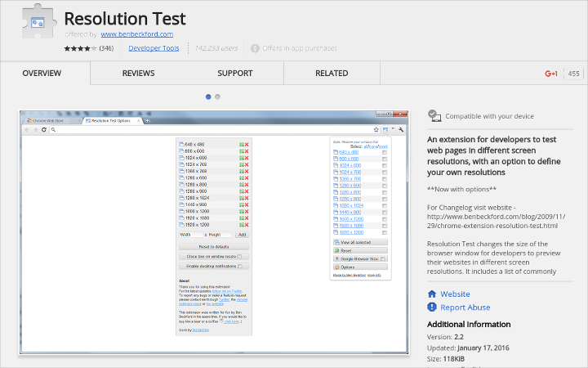Viewport: 588px width, 368px height.
Task: Open the SUPPORT tab
Action: click(x=235, y=74)
